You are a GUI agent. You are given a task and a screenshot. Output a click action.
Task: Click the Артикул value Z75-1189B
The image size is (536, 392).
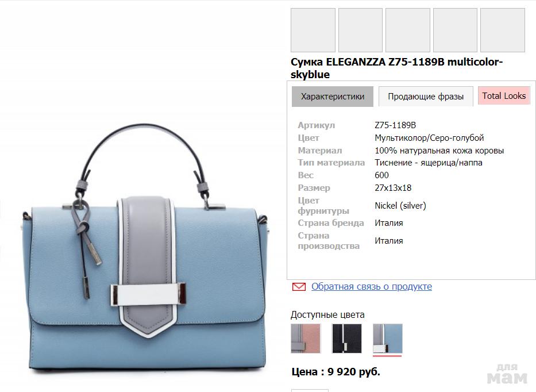(395, 125)
